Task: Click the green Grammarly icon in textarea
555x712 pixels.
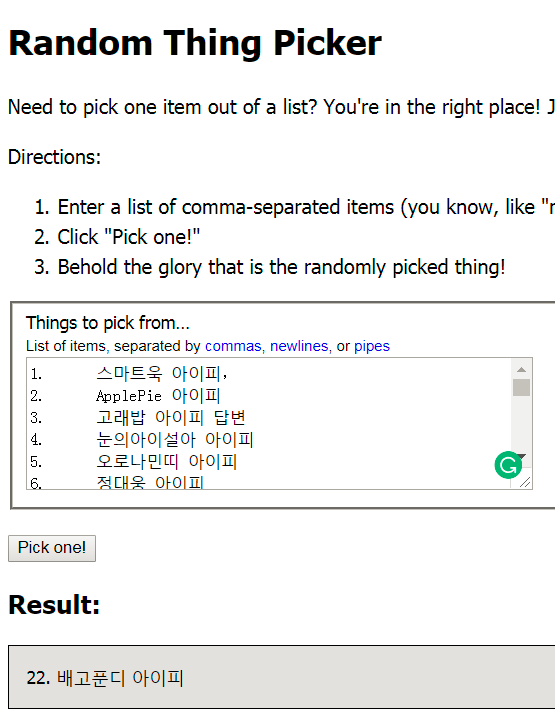Action: [x=508, y=465]
